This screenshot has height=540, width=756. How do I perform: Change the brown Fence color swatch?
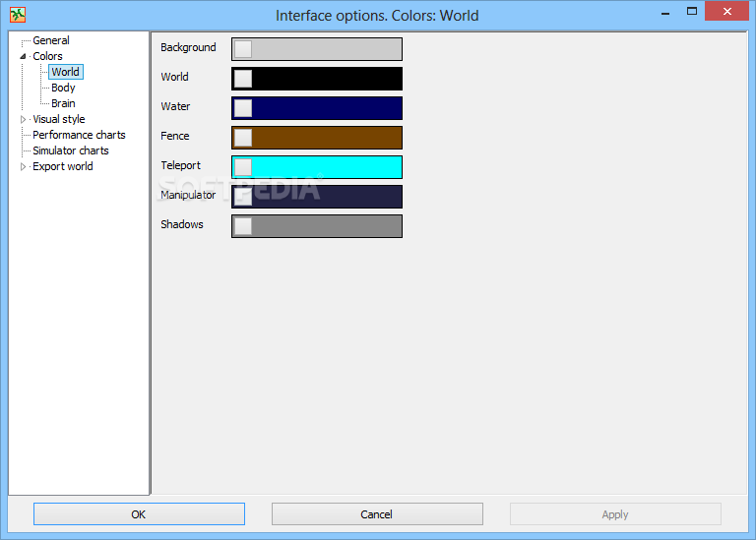click(317, 138)
